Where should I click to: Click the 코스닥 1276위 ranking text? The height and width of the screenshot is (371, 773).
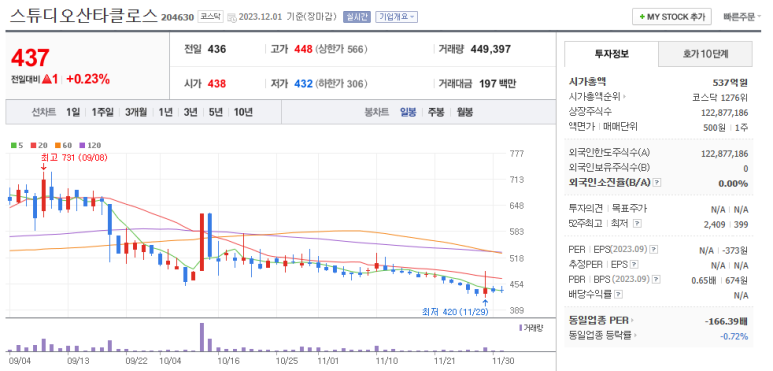click(720, 97)
